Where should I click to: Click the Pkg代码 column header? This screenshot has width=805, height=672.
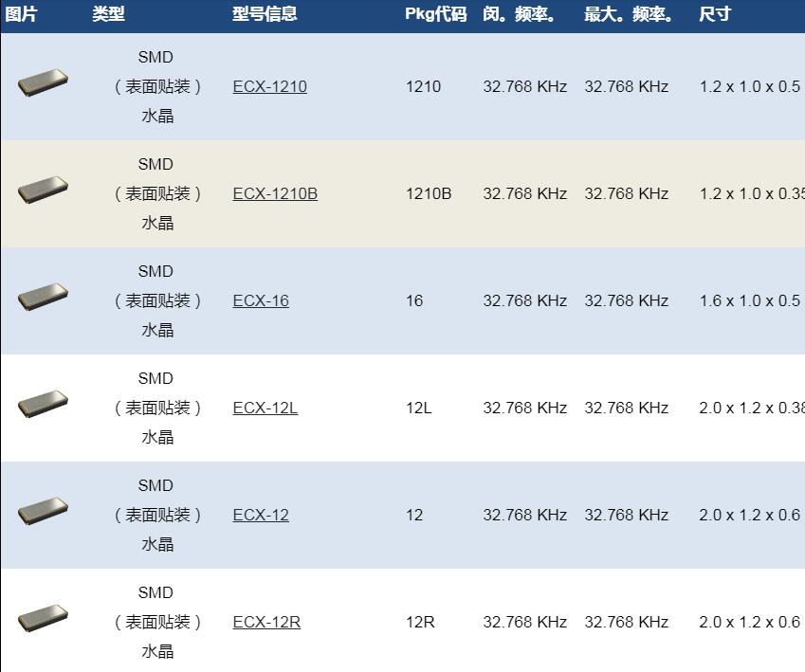click(436, 14)
